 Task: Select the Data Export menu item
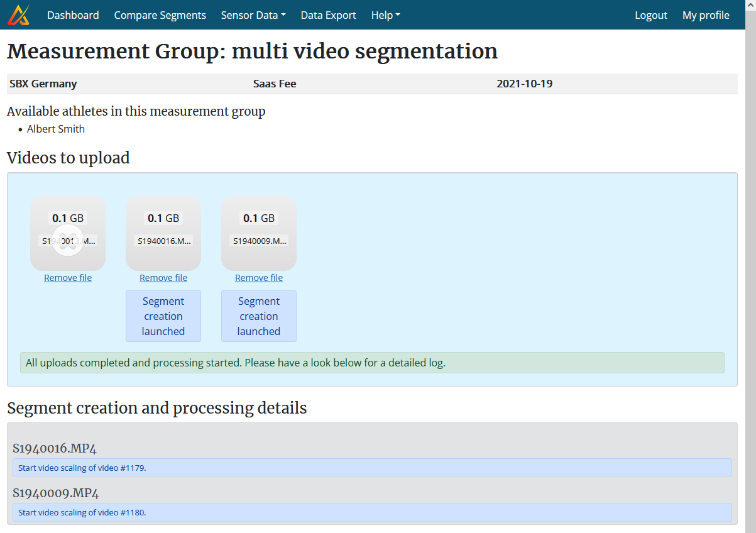pos(328,14)
